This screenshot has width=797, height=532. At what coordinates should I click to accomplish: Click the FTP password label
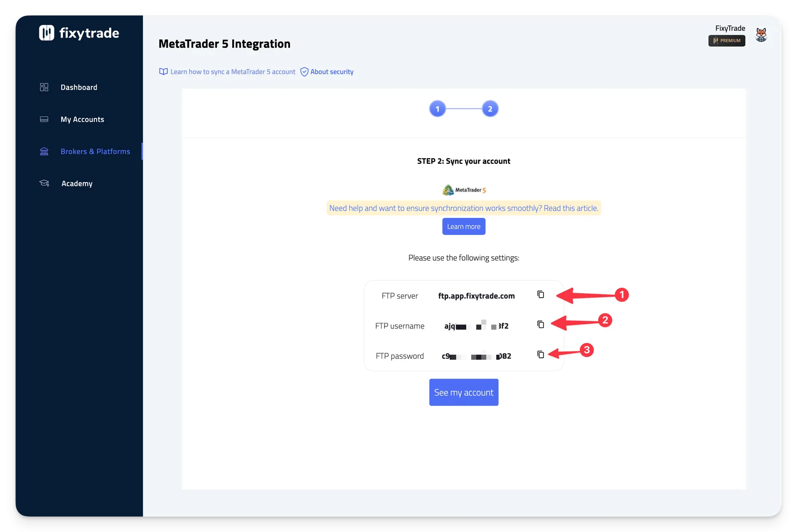click(x=399, y=356)
